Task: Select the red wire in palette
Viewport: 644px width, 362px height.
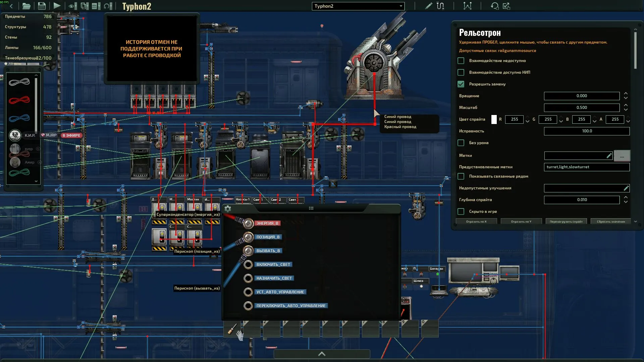Action: point(19,100)
